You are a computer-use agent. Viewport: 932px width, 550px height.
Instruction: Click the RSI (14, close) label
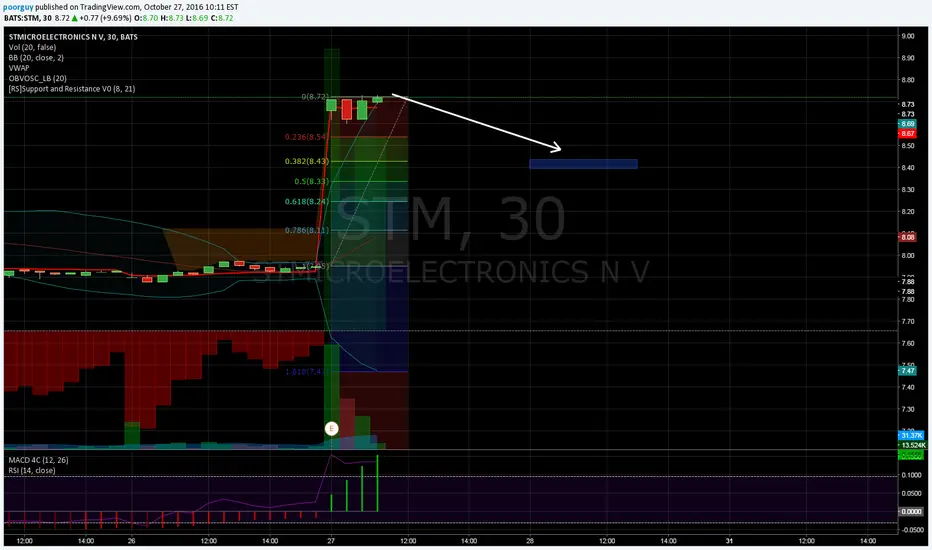click(32, 470)
